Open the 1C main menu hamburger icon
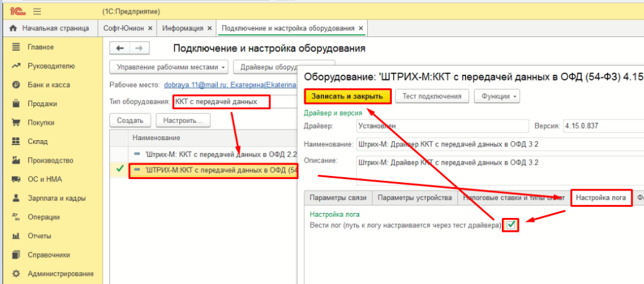 click(x=37, y=12)
